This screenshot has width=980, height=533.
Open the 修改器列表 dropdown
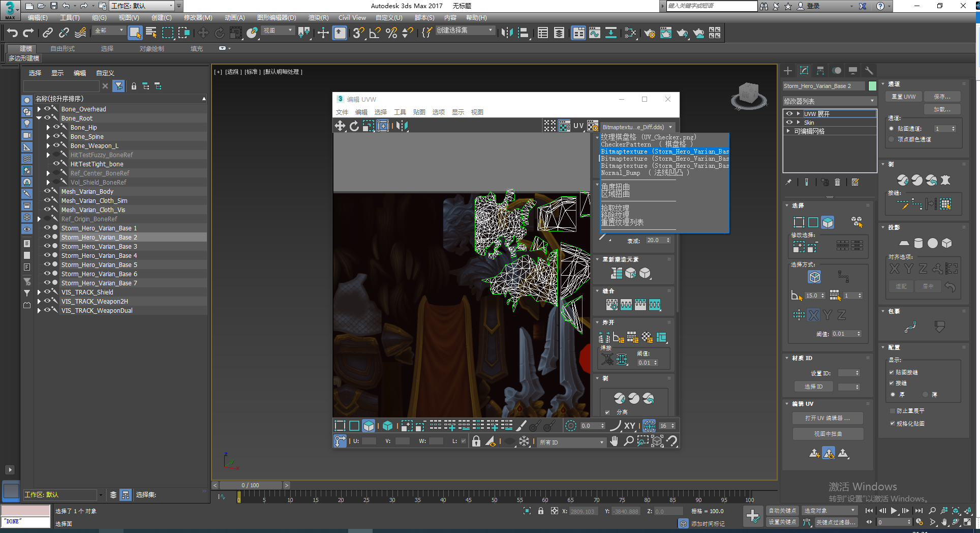click(x=830, y=101)
